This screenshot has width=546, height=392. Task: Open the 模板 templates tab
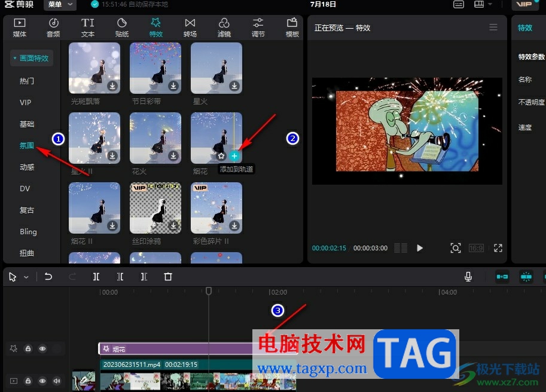click(x=292, y=27)
